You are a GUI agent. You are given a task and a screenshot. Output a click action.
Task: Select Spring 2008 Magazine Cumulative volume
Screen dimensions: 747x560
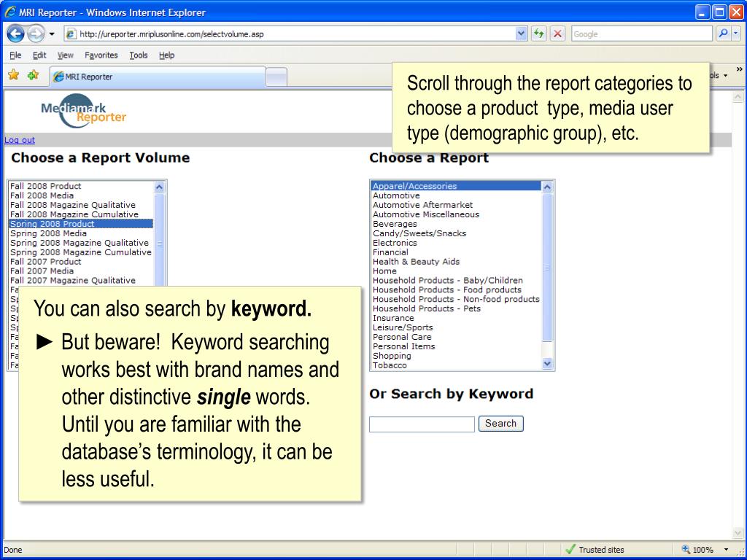pyautogui.click(x=80, y=252)
